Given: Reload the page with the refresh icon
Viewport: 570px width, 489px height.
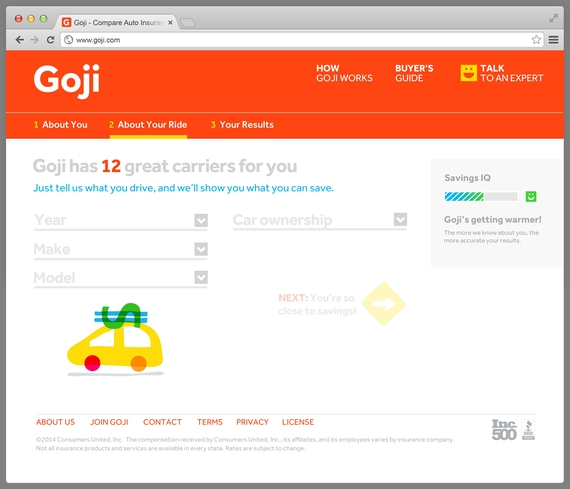Looking at the screenshot, I should coord(51,40).
